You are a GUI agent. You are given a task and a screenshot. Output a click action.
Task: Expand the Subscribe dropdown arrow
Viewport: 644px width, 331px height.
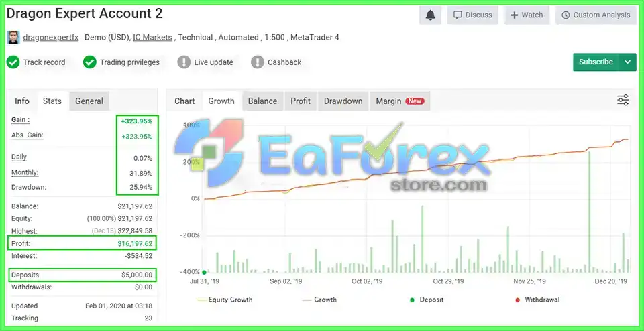pos(628,62)
